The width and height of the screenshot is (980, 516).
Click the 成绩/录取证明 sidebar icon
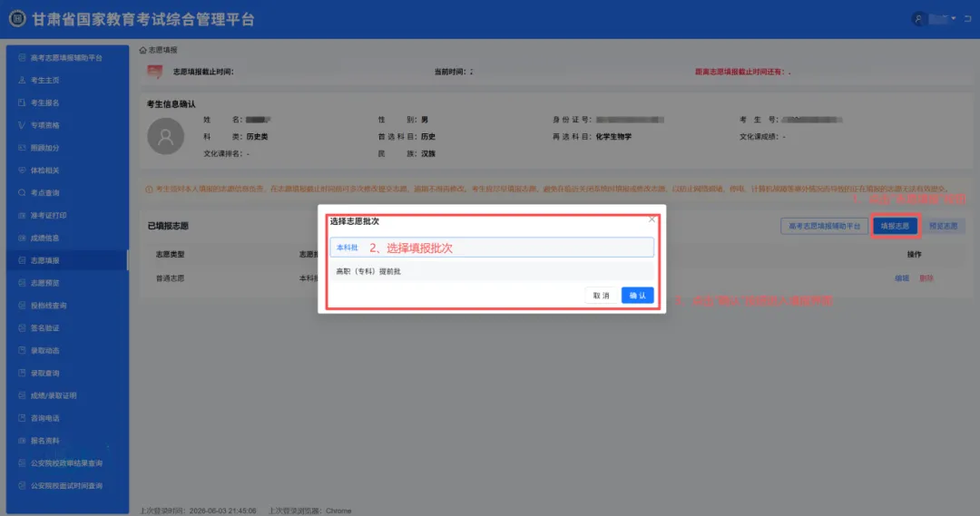pyautogui.click(x=22, y=394)
